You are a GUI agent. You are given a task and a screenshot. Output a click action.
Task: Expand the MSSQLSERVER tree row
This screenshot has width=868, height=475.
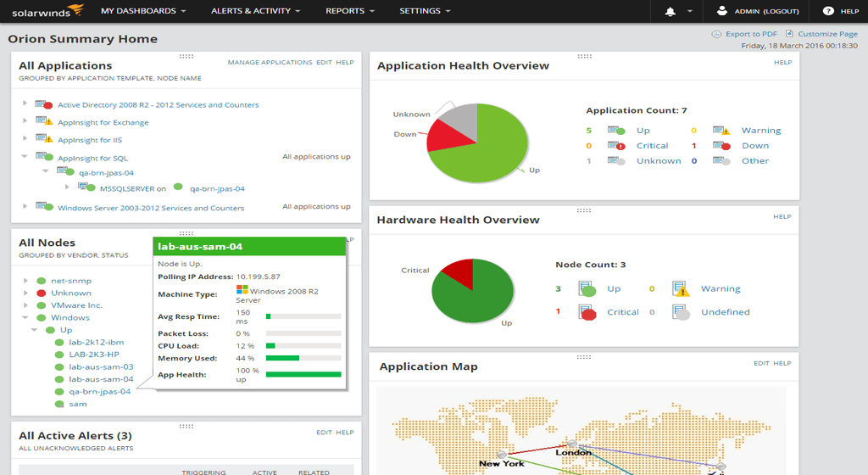(x=67, y=187)
